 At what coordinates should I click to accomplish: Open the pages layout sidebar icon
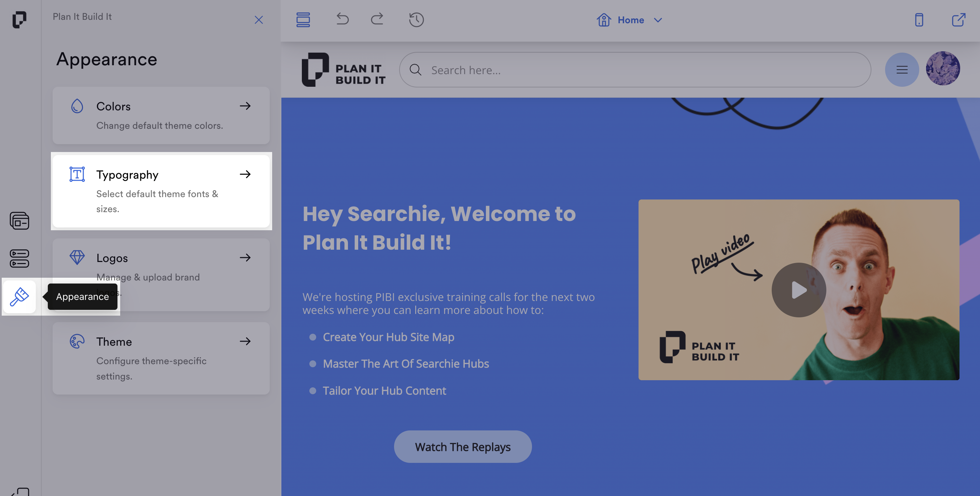pyautogui.click(x=19, y=221)
